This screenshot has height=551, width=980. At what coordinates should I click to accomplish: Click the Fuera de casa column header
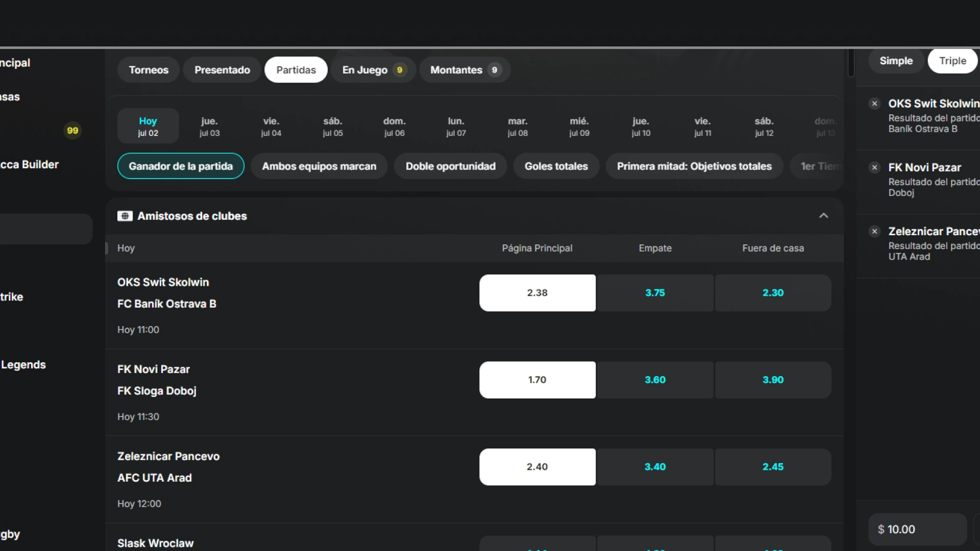pos(773,248)
